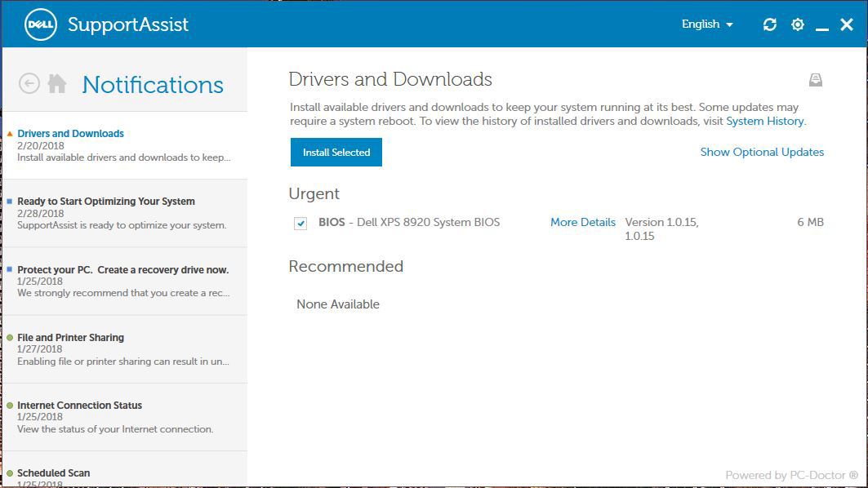Select the Internet Connection Status notification
The width and height of the screenshot is (868, 488).
click(125, 417)
